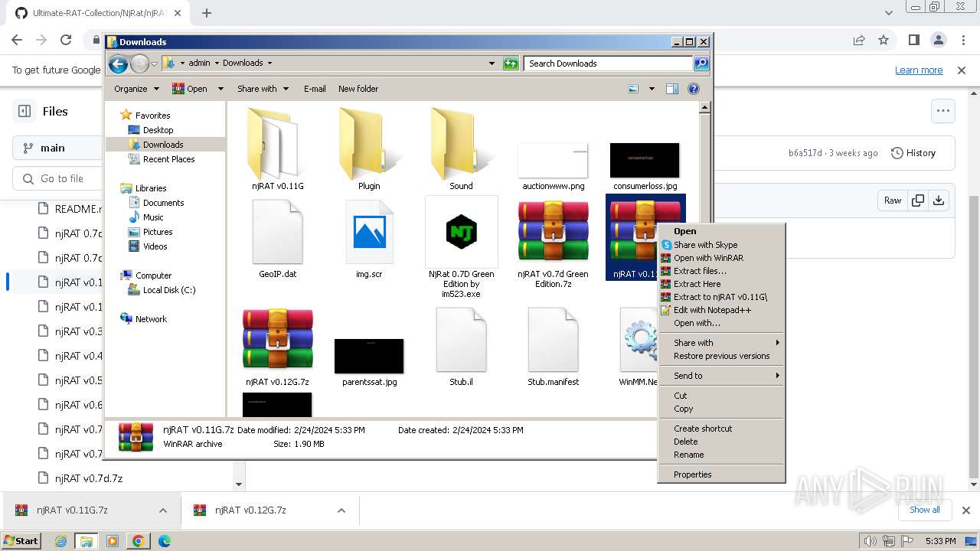Select Local Disk (C:)

pyautogui.click(x=169, y=290)
